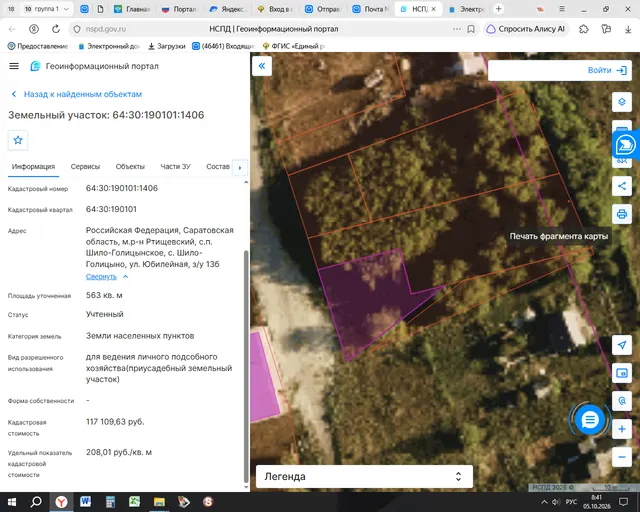The image size is (640, 512).
Task: Share the map via share icon
Action: coord(622,186)
